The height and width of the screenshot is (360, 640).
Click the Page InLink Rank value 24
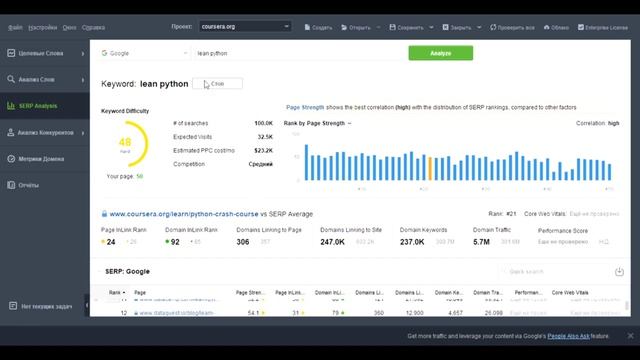click(x=111, y=242)
